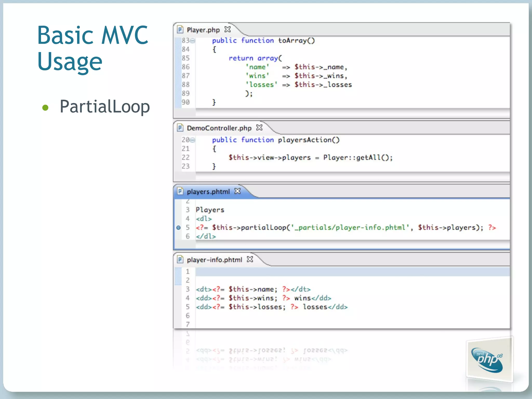532x399 pixels.
Task: Click the player-info.phtml file icon
Action: pos(180,259)
